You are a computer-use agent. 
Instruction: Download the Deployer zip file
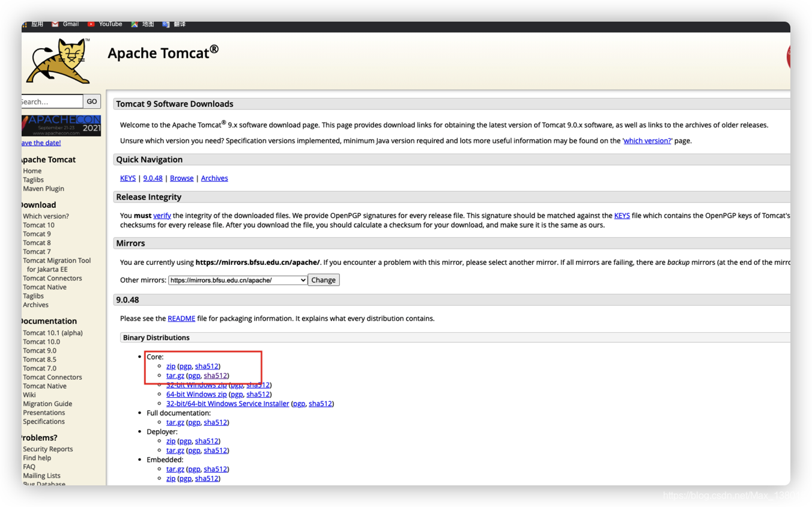pyautogui.click(x=171, y=441)
